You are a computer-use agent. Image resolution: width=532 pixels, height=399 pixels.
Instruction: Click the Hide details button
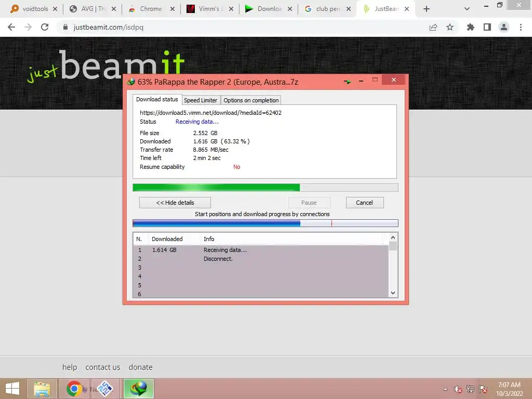click(175, 203)
